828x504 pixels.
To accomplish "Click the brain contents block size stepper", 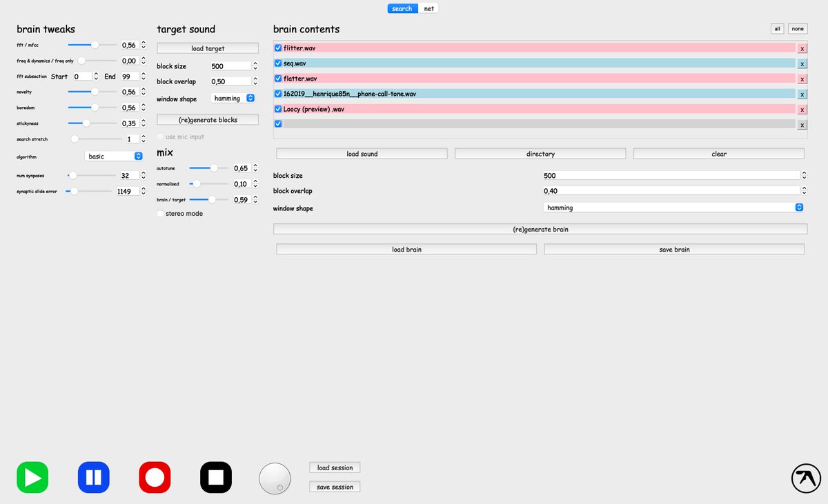I will [805, 176].
